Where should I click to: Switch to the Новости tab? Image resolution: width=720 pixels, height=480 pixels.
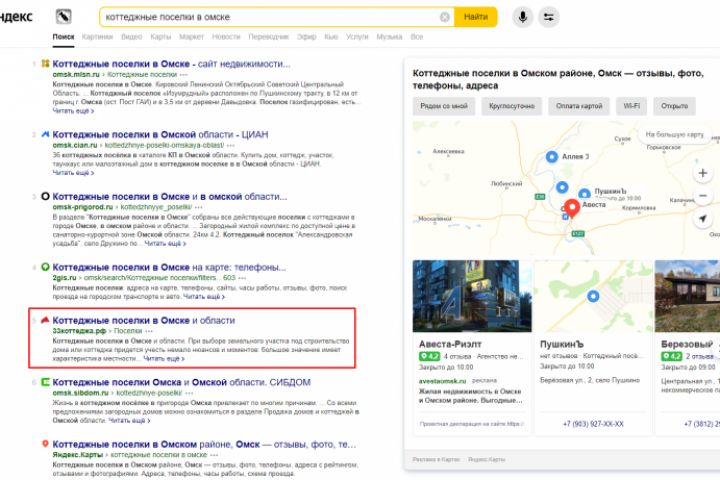226,37
